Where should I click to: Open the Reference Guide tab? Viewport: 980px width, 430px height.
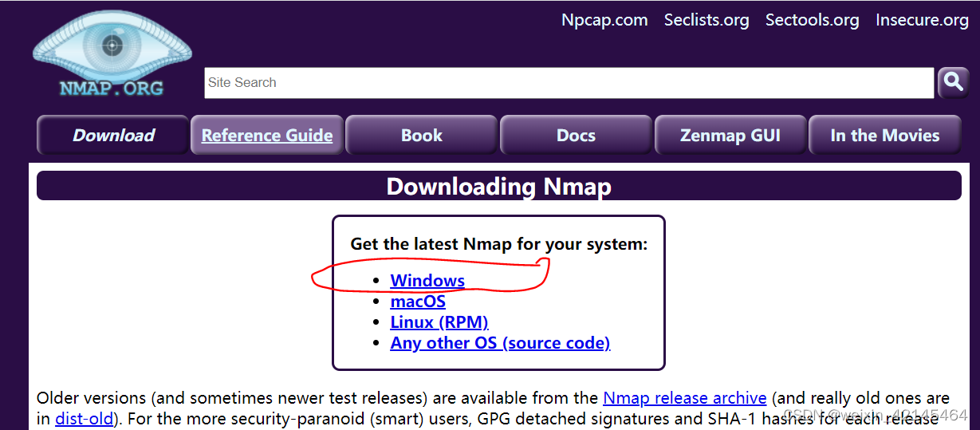pyautogui.click(x=267, y=135)
